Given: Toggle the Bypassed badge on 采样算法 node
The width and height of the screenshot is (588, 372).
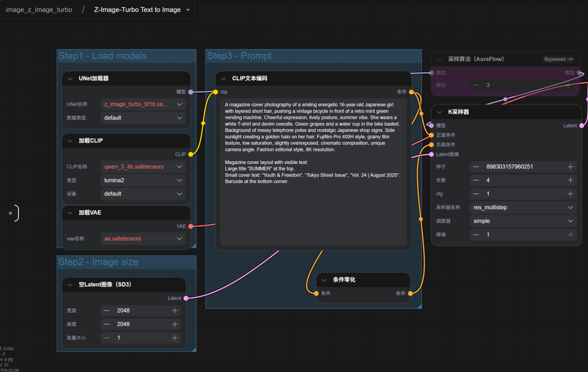Looking at the screenshot, I should click(x=559, y=59).
